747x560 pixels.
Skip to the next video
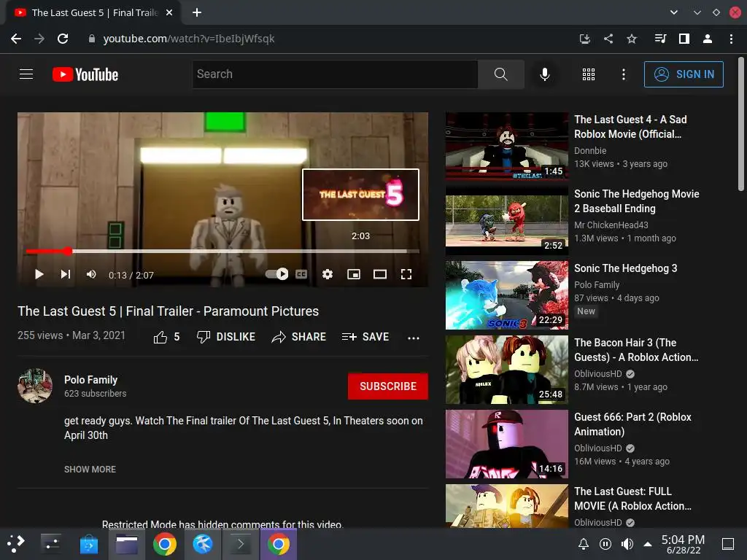65,274
